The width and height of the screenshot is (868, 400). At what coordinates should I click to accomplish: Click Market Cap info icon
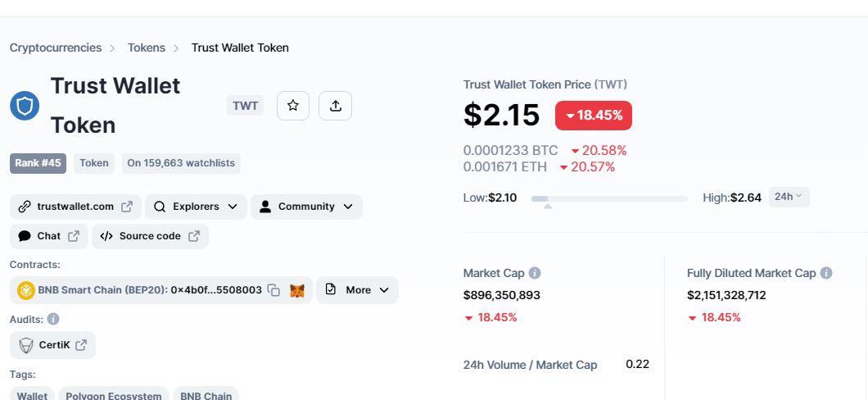[x=534, y=273]
